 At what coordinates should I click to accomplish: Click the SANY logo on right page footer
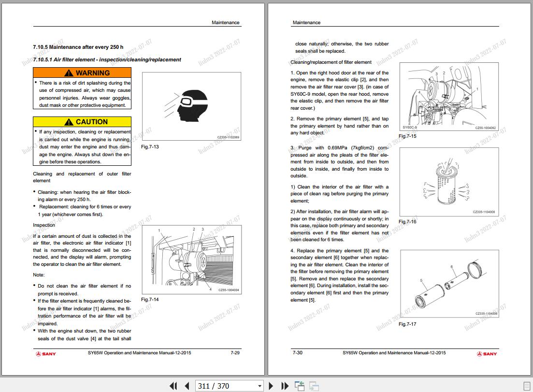coord(487,354)
